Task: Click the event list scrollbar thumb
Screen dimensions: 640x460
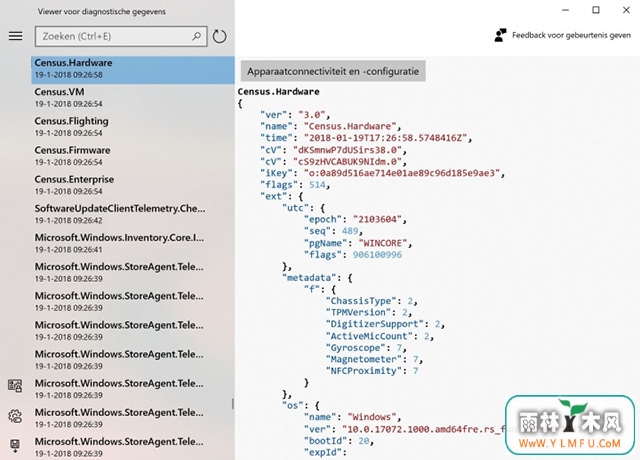Action: click(x=233, y=404)
